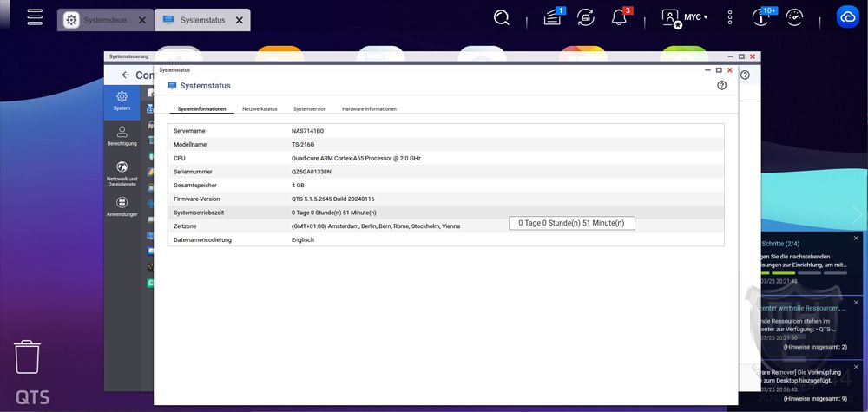Click the MYC user account icon
This screenshot has height=412, width=868.
point(672,18)
